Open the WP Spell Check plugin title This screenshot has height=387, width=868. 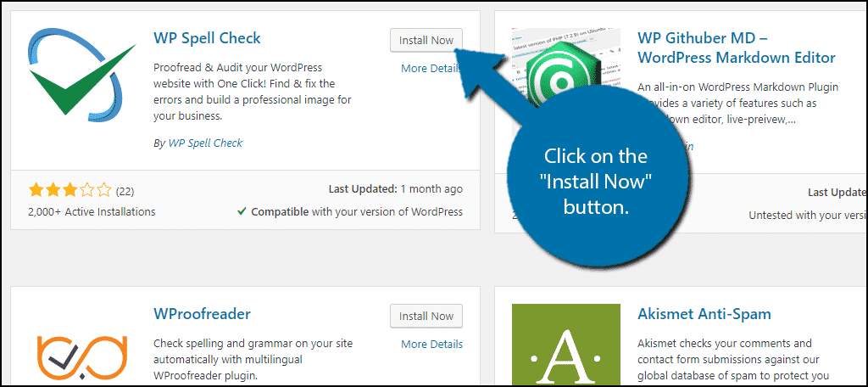tap(207, 38)
